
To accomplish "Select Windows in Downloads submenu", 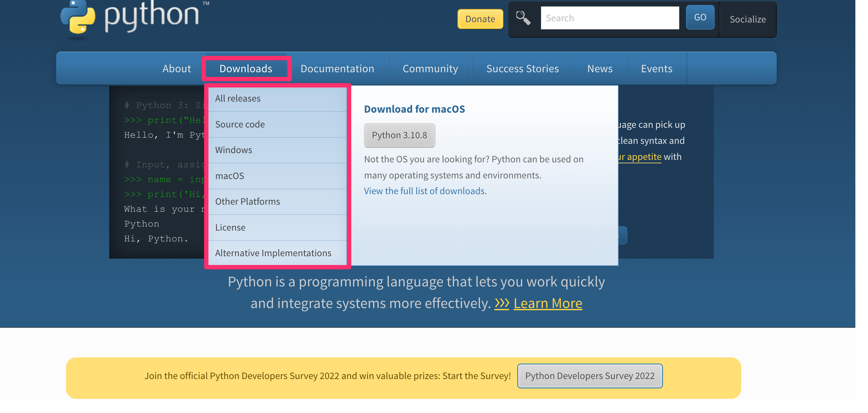I will (x=277, y=150).
